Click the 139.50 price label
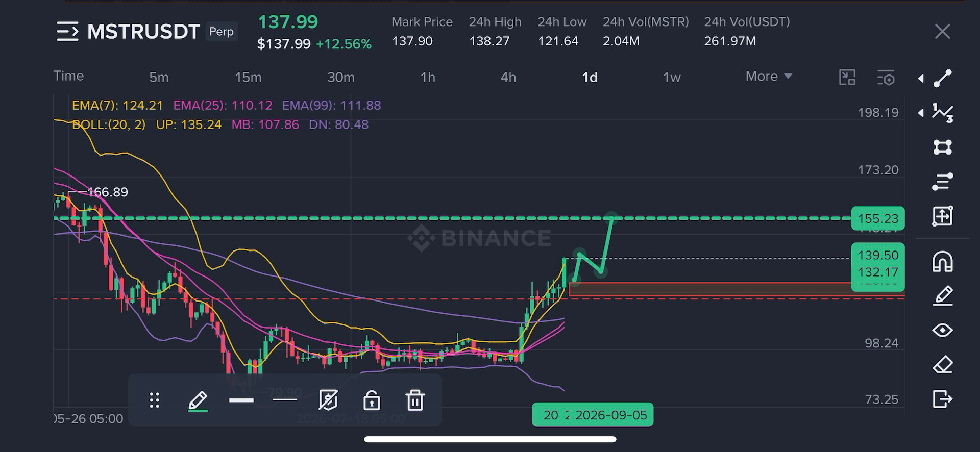The height and width of the screenshot is (452, 980). pyautogui.click(x=878, y=255)
